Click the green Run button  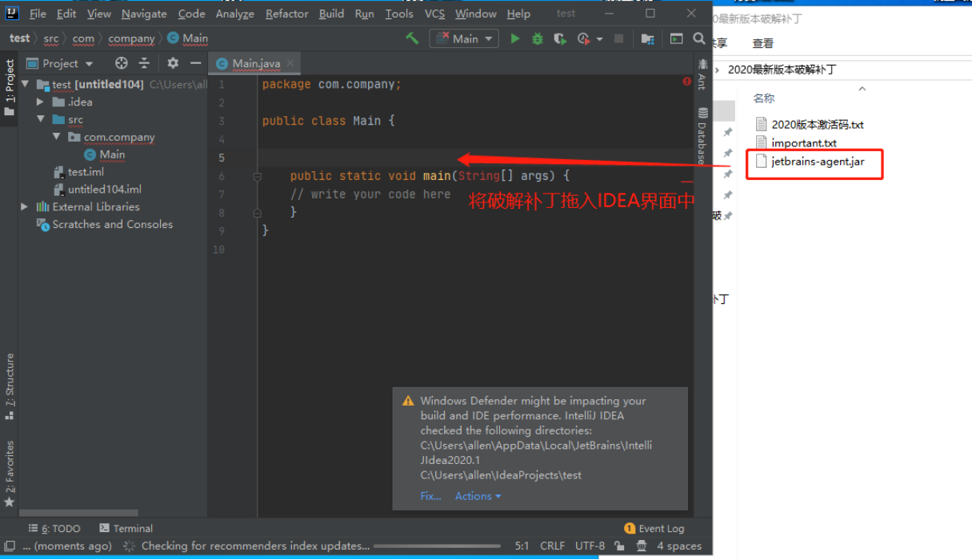click(515, 38)
